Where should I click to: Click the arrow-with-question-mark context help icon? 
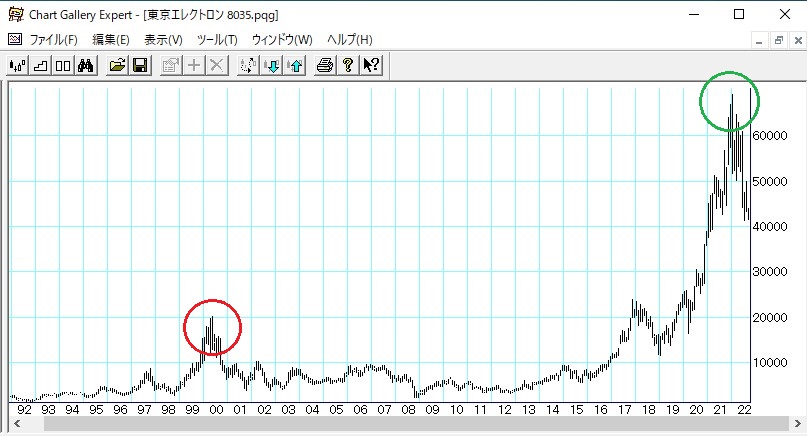371,66
